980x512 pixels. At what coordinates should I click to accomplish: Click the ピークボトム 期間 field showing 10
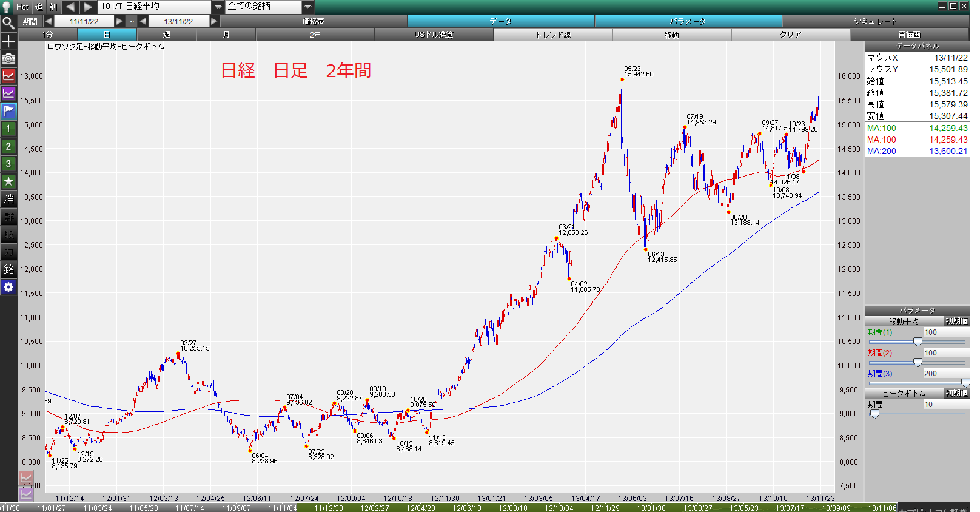[x=946, y=405]
